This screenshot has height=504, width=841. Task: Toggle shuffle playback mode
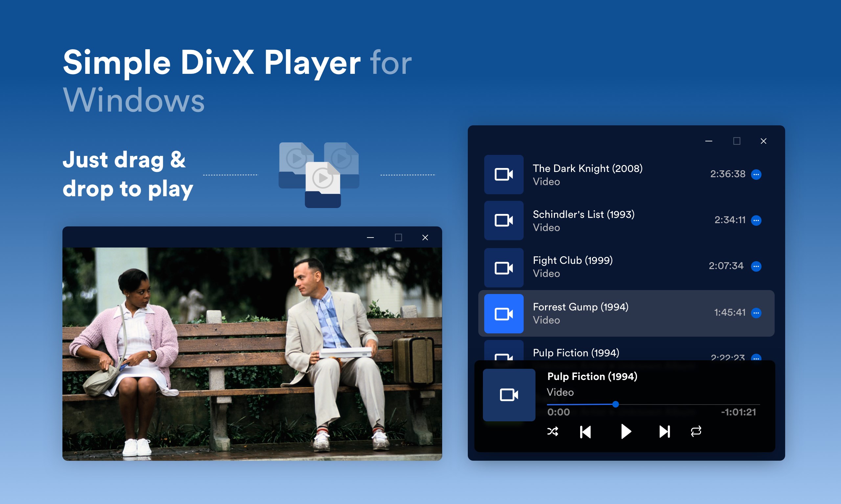552,432
